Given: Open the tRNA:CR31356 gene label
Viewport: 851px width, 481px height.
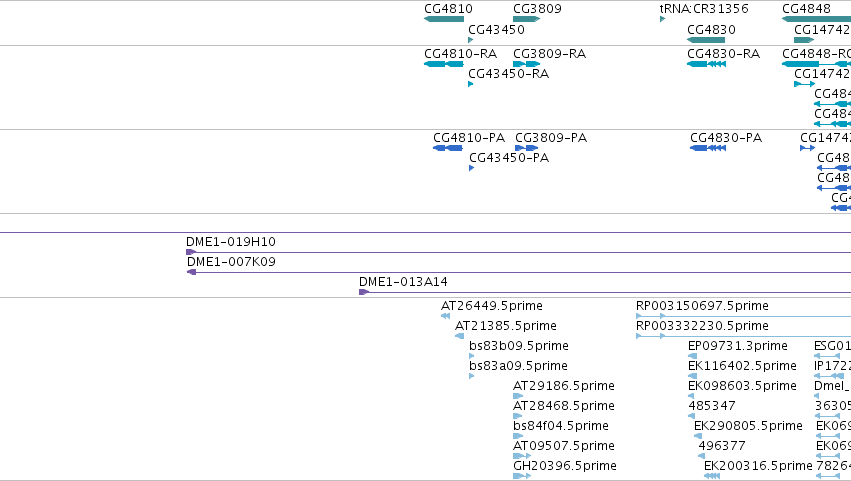Looking at the screenshot, I should pyautogui.click(x=704, y=9).
